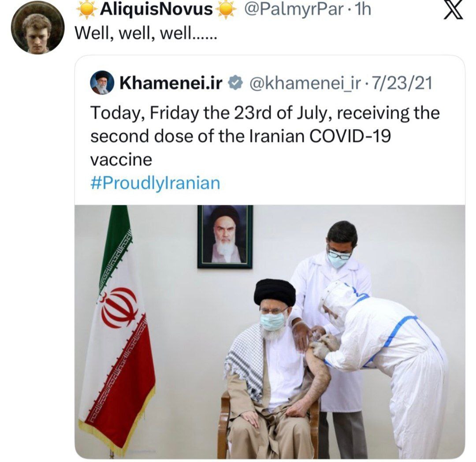Open AliquisNovus profile avatar
This screenshot has height=462, width=476.
pyautogui.click(x=37, y=28)
